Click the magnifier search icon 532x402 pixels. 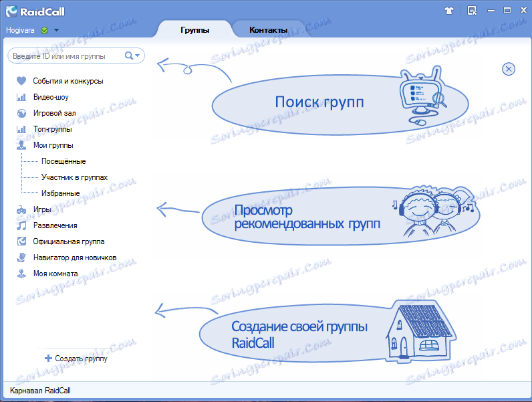pyautogui.click(x=129, y=56)
